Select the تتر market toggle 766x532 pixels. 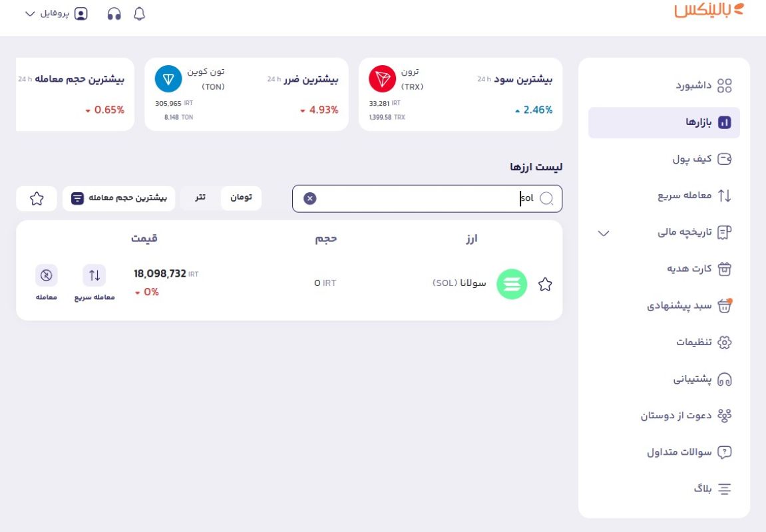[200, 199]
